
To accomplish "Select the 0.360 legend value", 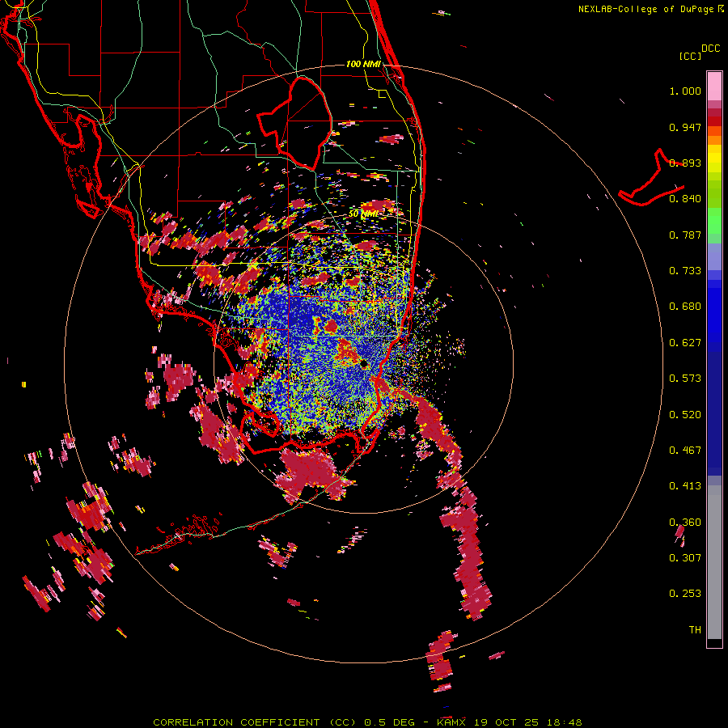I will click(x=685, y=523).
